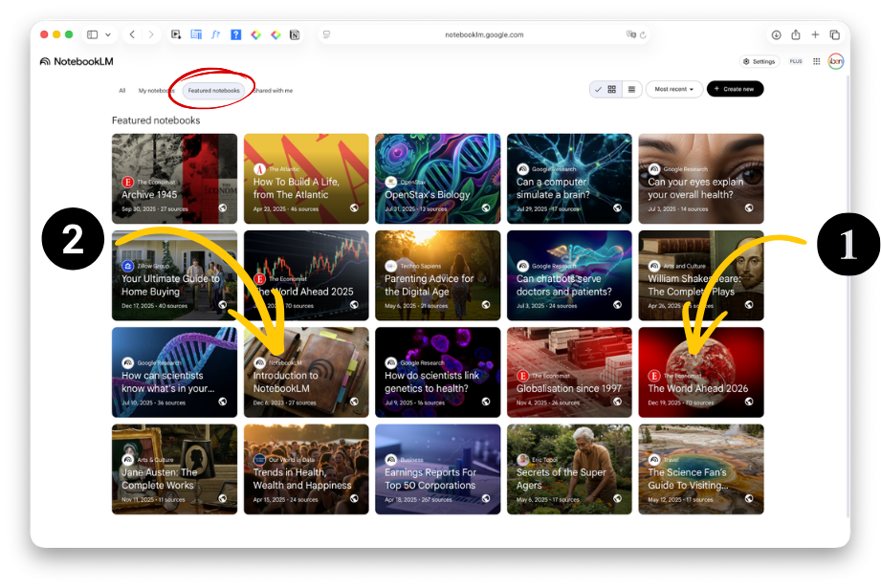This screenshot has width=881, height=588.
Task: Select the My notebooks tab
Action: point(155,91)
